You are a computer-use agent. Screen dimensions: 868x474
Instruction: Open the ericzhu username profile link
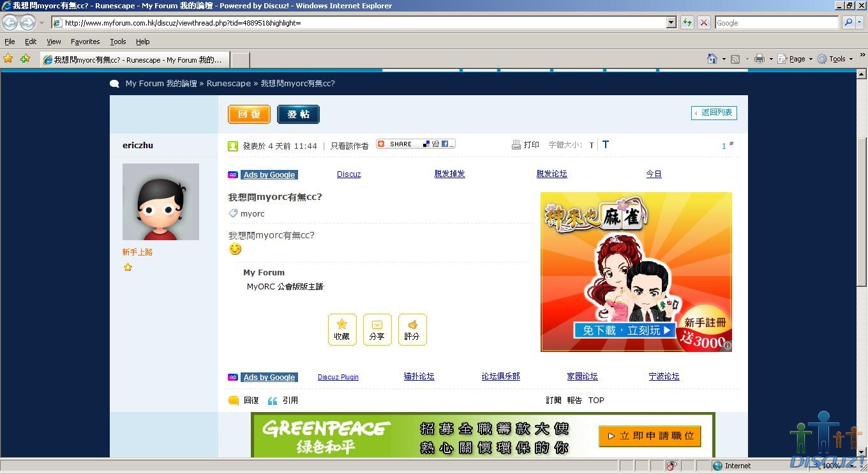[x=138, y=145]
